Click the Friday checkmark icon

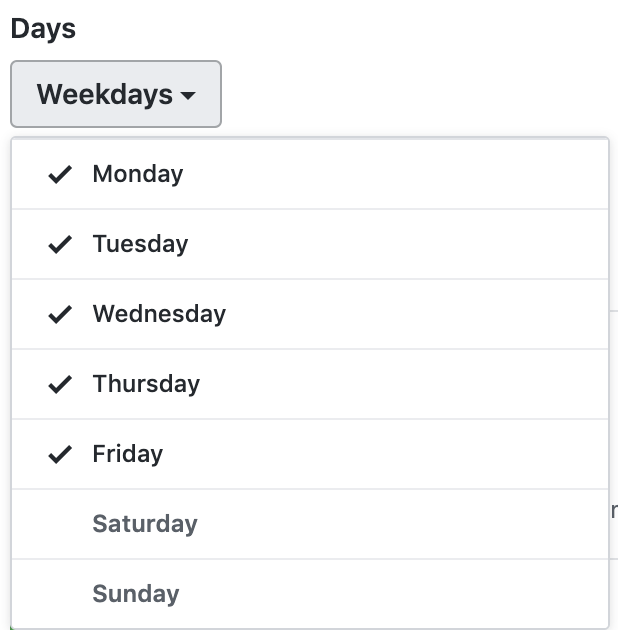pyautogui.click(x=60, y=454)
